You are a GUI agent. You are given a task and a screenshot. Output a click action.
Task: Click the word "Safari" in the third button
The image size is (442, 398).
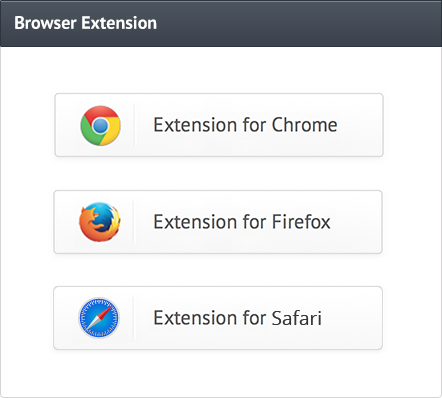tap(297, 318)
